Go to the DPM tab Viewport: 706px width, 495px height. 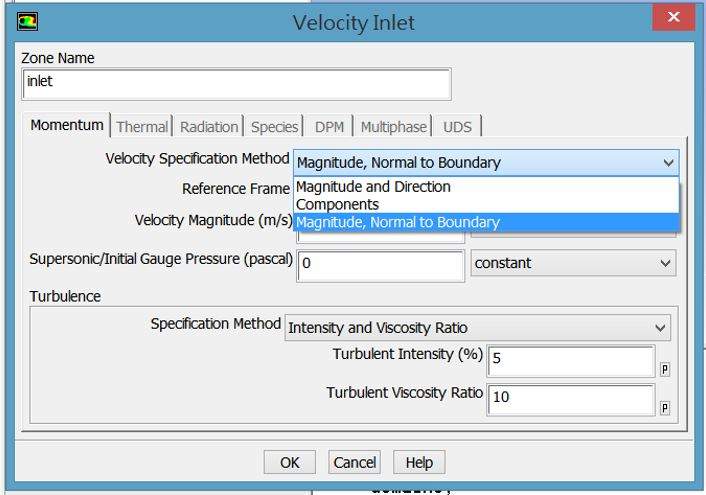(x=329, y=127)
